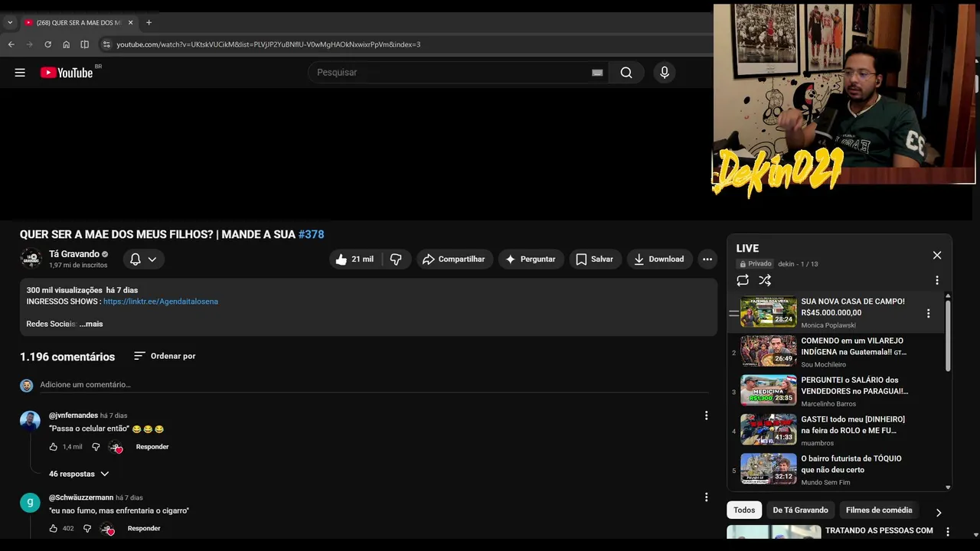Open @jvnfernandes profile avatar
This screenshot has width=980, height=551.
click(30, 421)
